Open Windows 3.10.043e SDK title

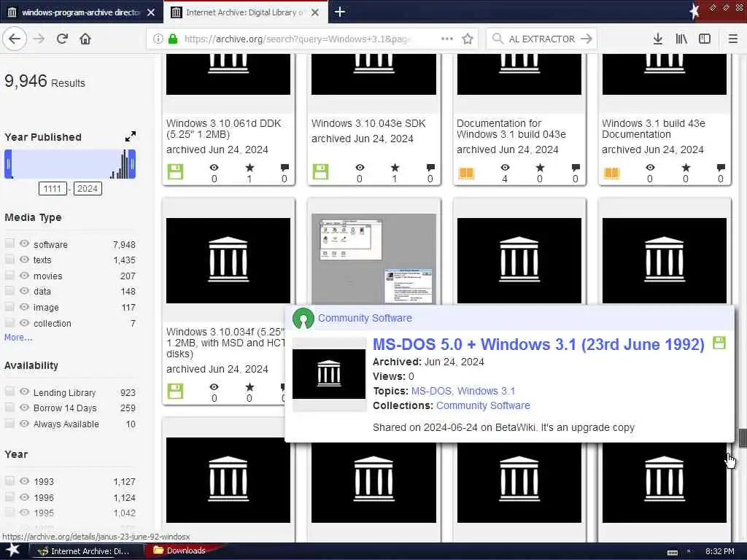(x=368, y=123)
